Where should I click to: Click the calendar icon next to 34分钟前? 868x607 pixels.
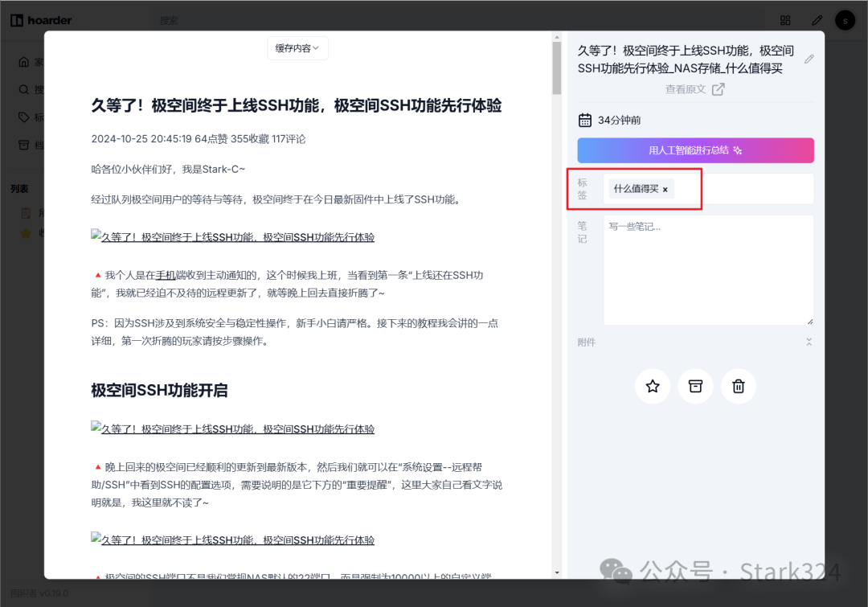(584, 120)
